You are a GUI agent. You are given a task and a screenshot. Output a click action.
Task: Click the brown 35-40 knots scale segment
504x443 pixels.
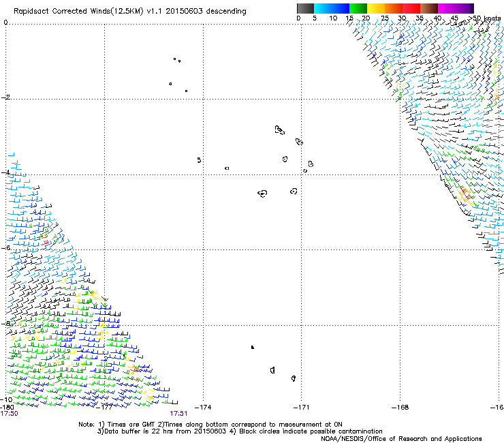click(429, 8)
